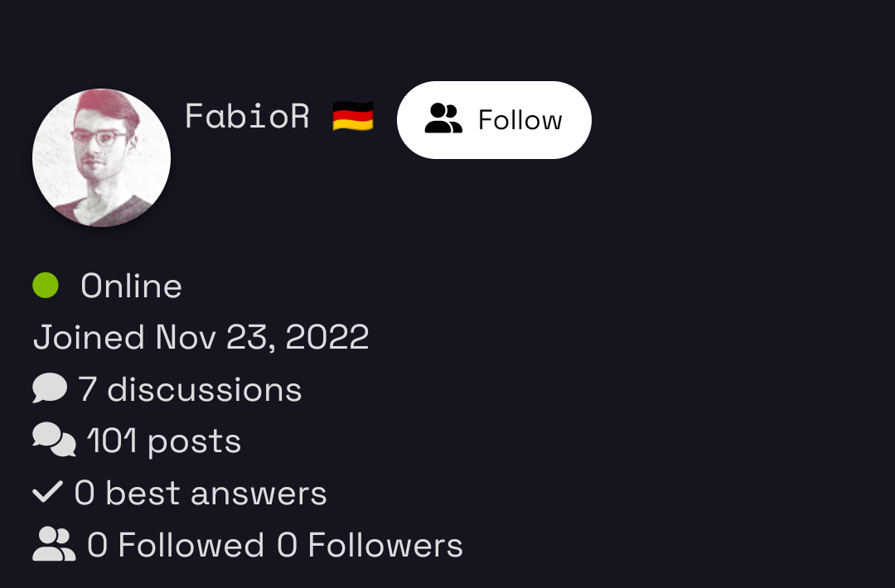Follow the user FabioR

point(494,120)
